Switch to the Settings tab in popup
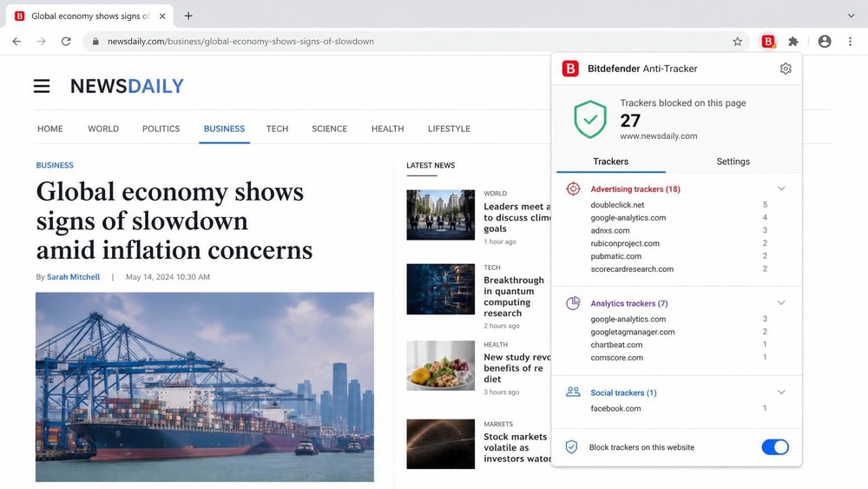 click(x=733, y=162)
